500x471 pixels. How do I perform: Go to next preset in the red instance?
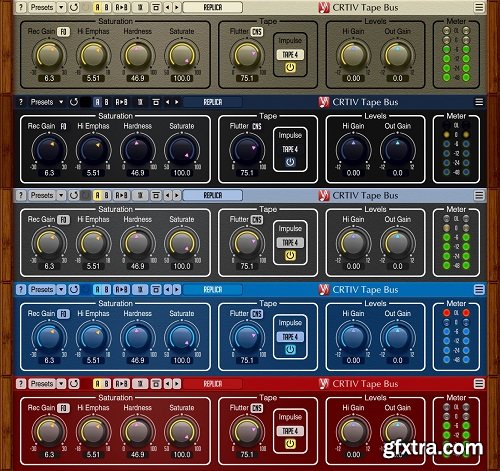click(177, 384)
